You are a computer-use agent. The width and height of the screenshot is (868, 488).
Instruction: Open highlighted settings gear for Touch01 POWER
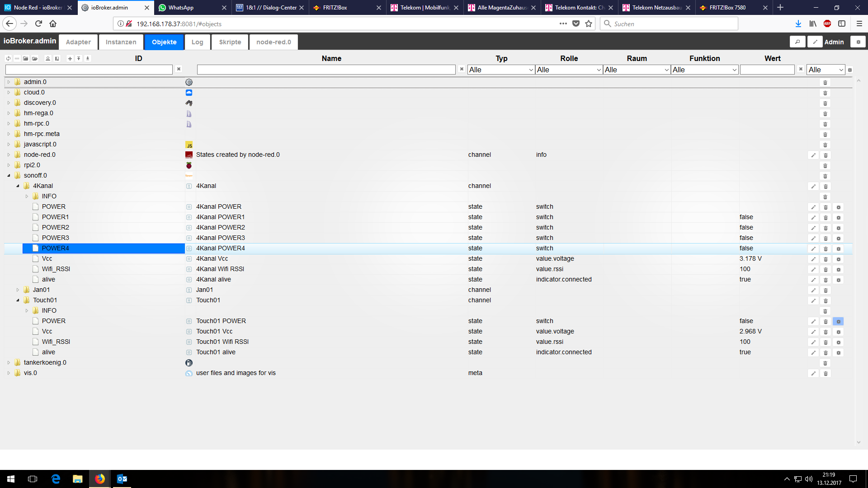(x=838, y=321)
